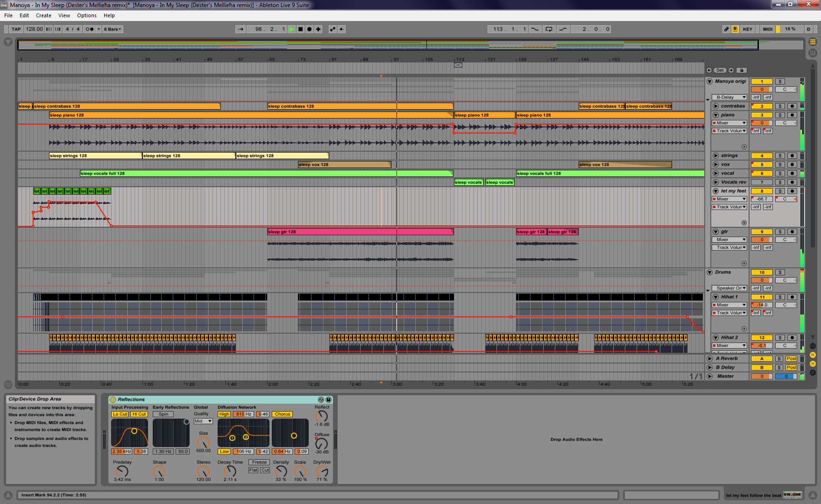Switch to Session View selector

(x=813, y=53)
